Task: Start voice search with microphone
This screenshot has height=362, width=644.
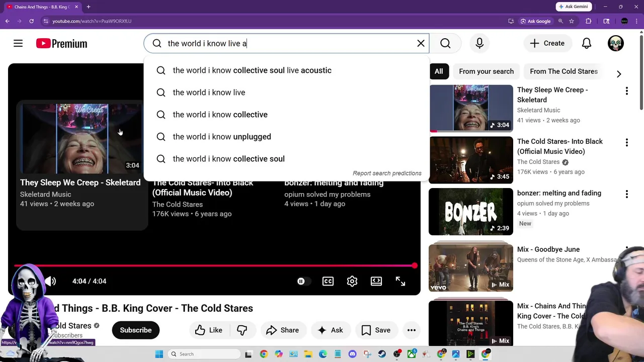Action: [479, 43]
